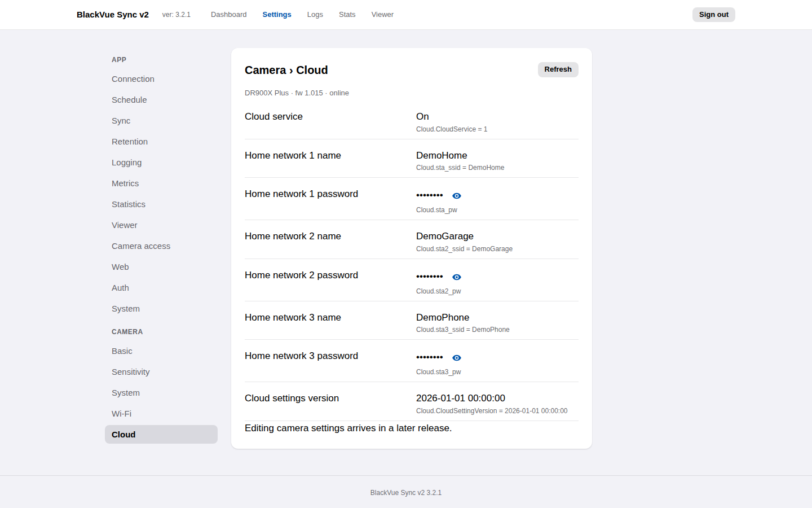Select Sync in the App sidebar

click(161, 121)
